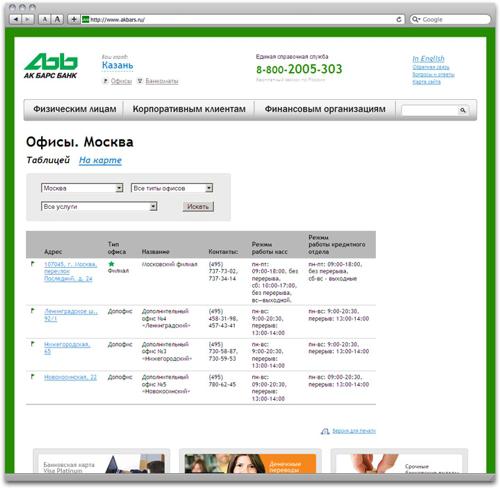Click the search magnifier icon in site navigation

462,110
